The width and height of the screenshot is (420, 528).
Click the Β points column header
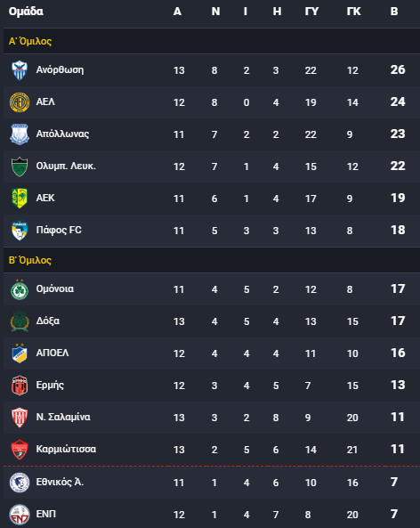(394, 12)
